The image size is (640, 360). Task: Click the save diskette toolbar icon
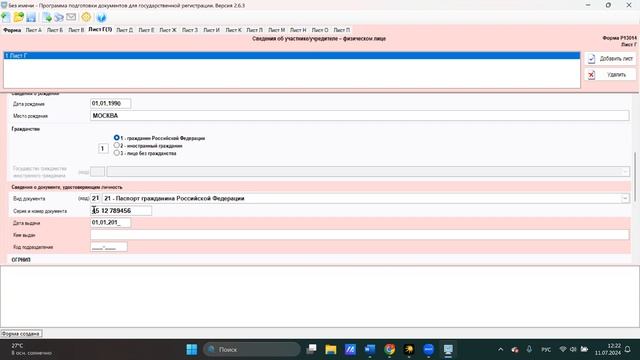click(31, 17)
